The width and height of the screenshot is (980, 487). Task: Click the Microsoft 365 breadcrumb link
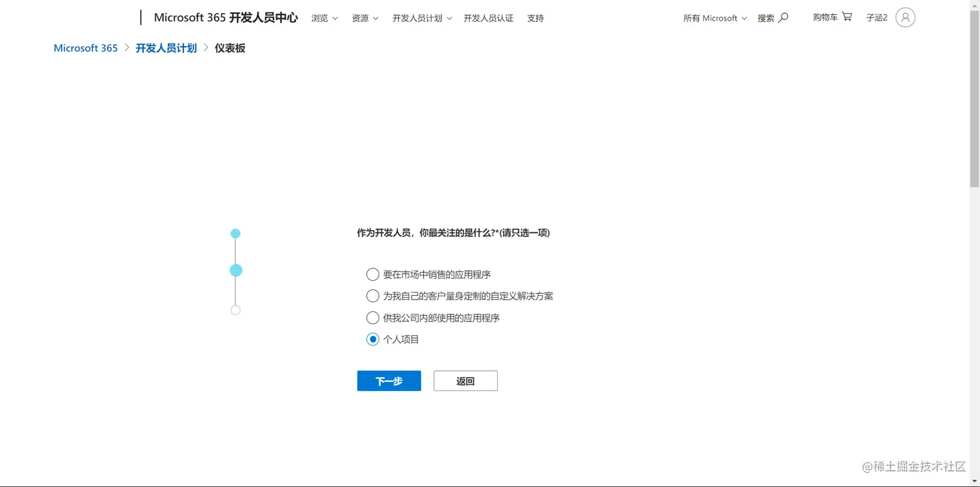pyautogui.click(x=85, y=47)
